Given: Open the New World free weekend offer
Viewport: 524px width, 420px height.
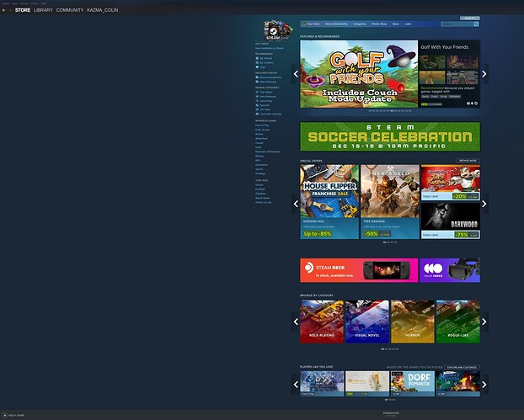Looking at the screenshot, I should click(x=390, y=202).
